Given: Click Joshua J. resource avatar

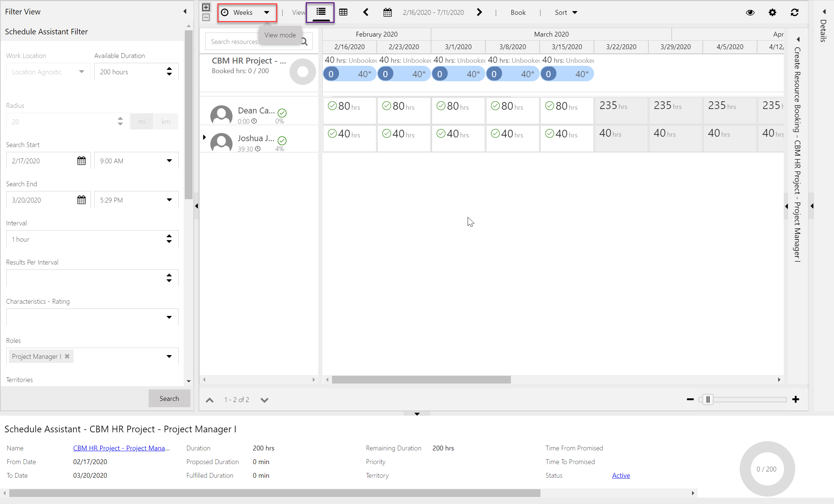Looking at the screenshot, I should pyautogui.click(x=221, y=143).
